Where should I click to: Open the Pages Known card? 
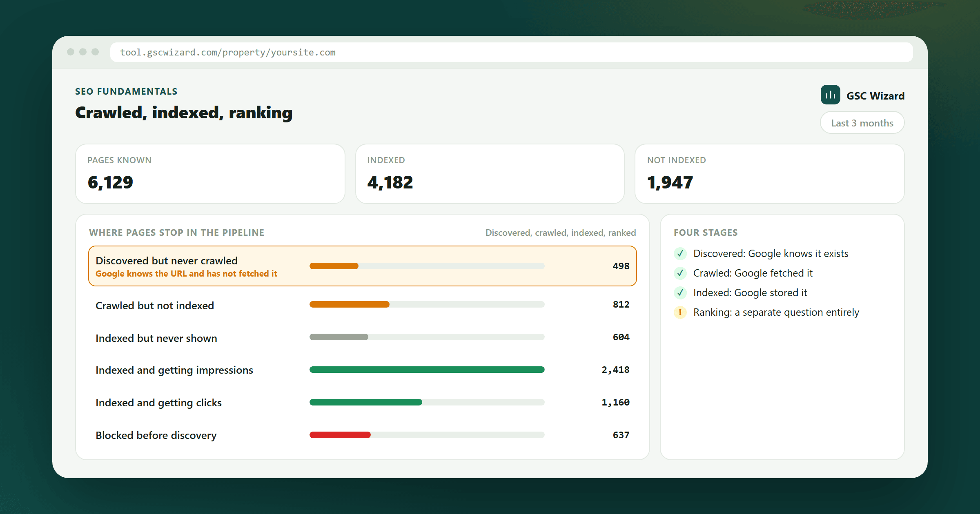coord(210,174)
